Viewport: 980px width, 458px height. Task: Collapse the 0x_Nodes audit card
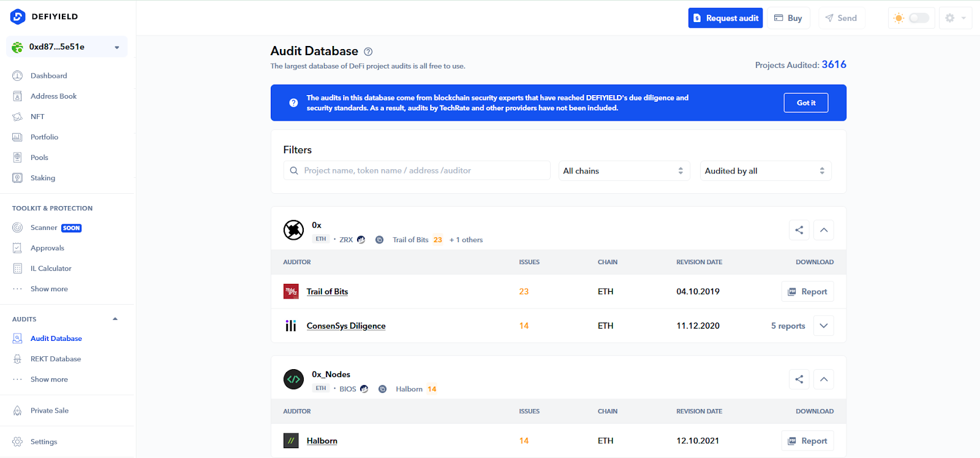[x=824, y=379]
